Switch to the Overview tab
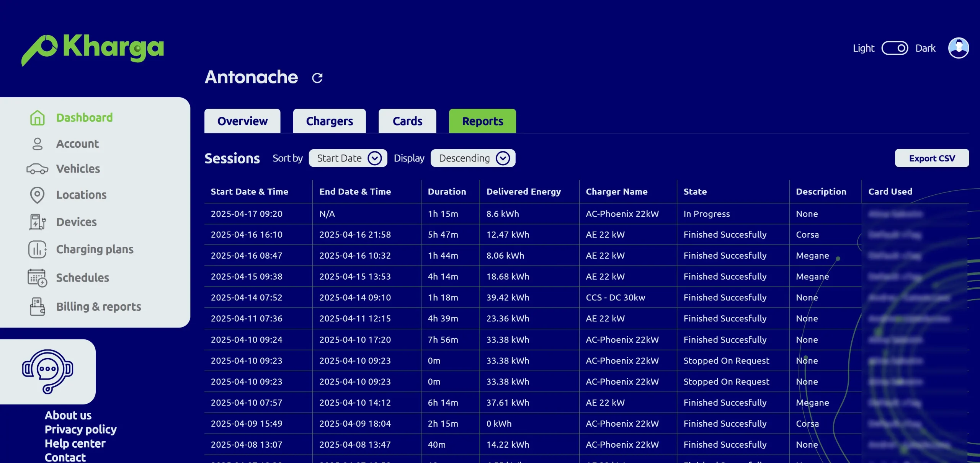980x463 pixels. [242, 121]
